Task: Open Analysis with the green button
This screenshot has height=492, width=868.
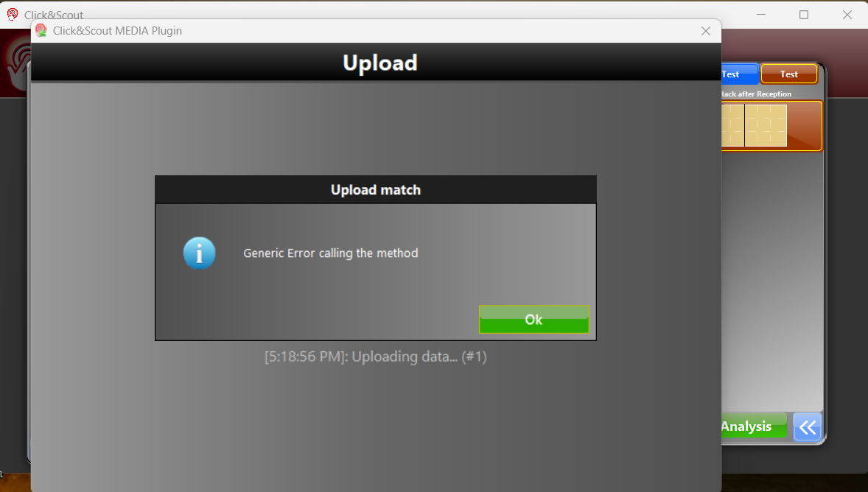Action: coord(754,426)
